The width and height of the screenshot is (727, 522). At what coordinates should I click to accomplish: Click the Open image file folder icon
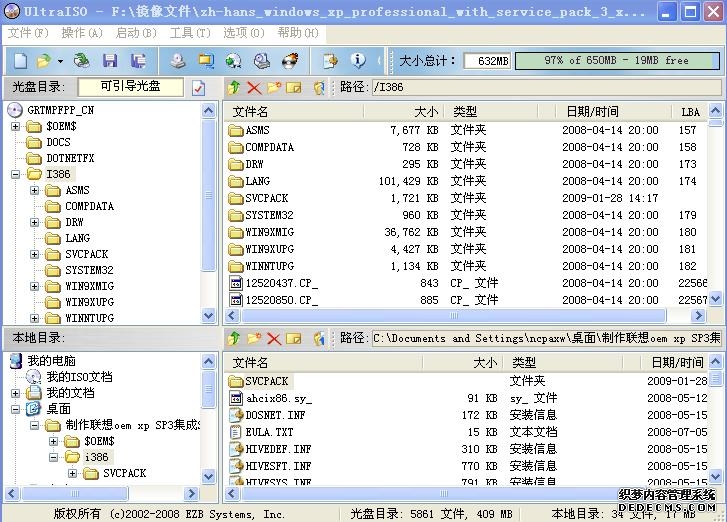click(45, 61)
